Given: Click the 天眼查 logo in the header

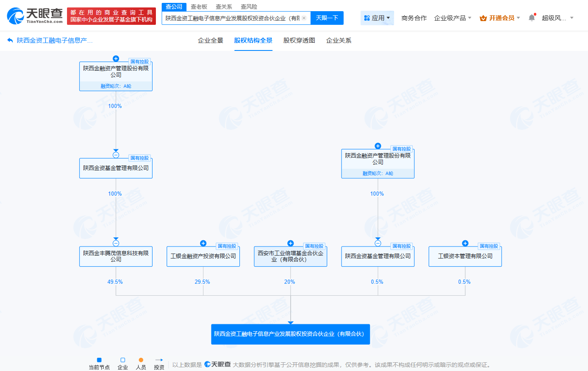Looking at the screenshot, I should pyautogui.click(x=35, y=16).
